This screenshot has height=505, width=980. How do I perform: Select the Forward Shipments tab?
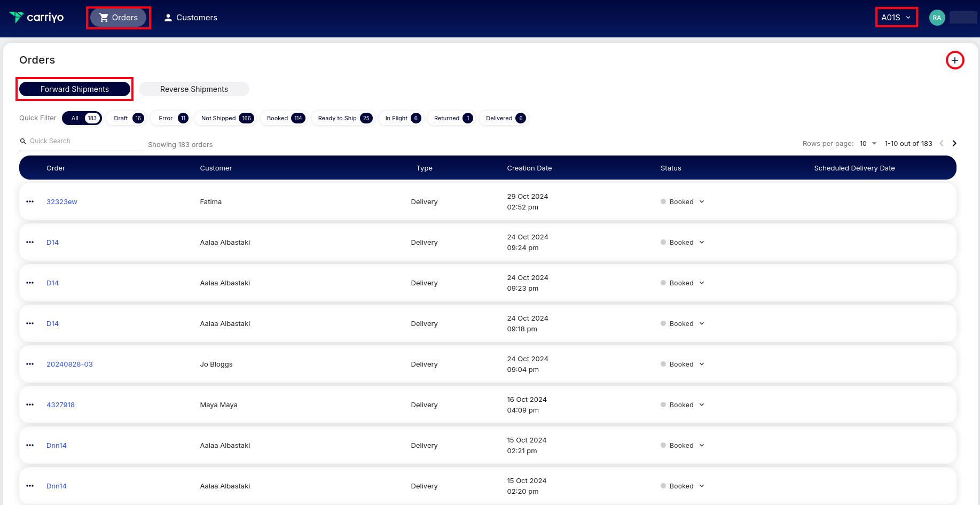click(75, 89)
